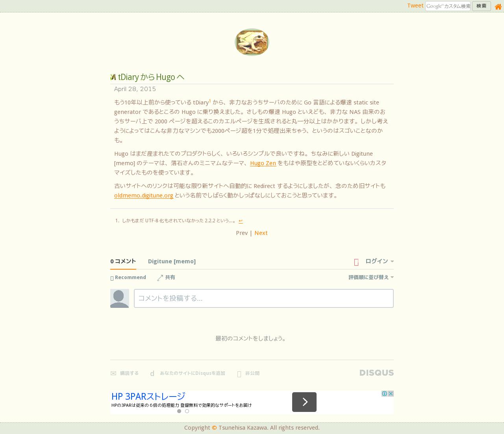Close the HP 3PAR advertisement
504x434 pixels.
point(391,393)
